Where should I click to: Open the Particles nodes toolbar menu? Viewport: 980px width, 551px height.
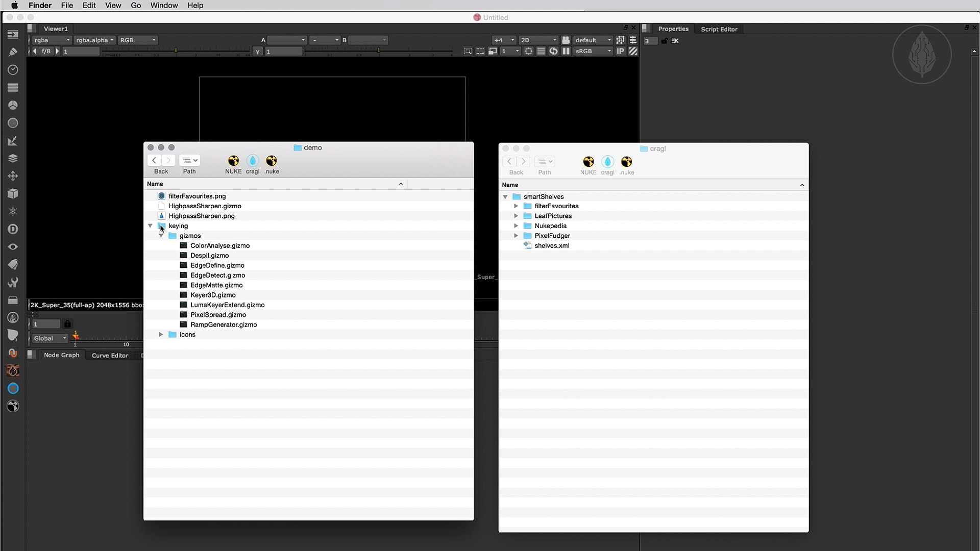pyautogui.click(x=13, y=211)
